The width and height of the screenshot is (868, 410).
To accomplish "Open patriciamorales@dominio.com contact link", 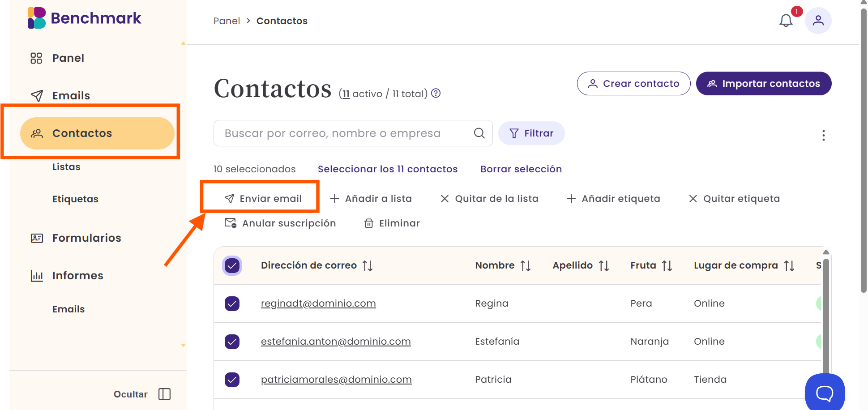I will pos(336,380).
